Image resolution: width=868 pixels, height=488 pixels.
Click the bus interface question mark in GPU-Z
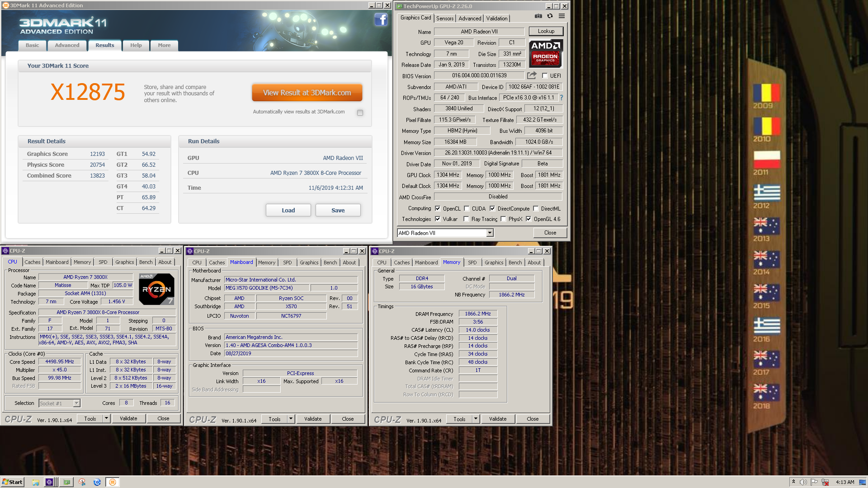(x=561, y=98)
